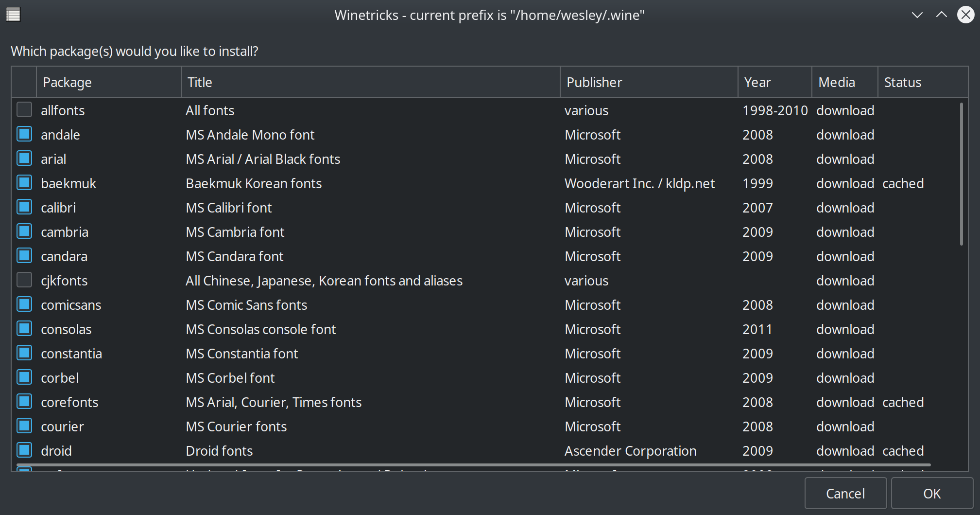
Task: Uncheck the constantia package checkbox
Action: click(x=24, y=353)
